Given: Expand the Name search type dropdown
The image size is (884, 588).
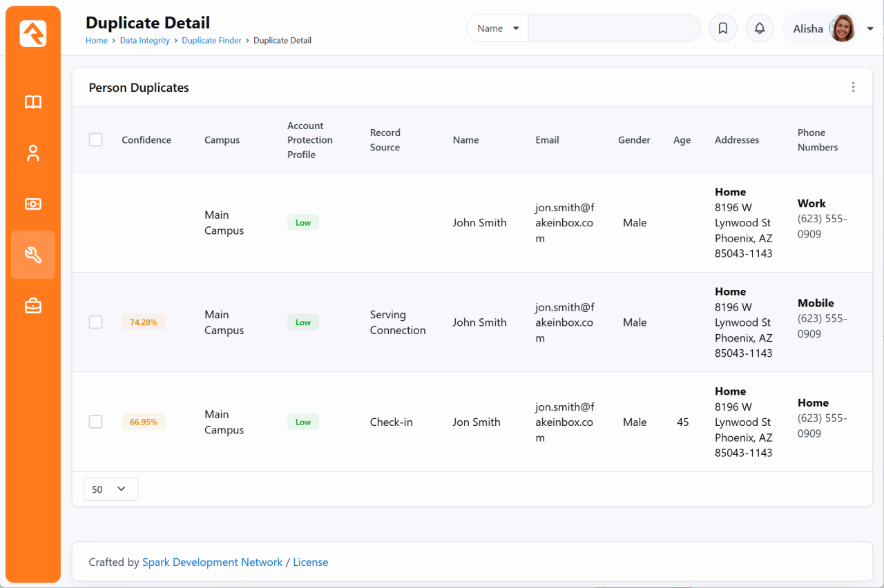Looking at the screenshot, I should coord(498,28).
